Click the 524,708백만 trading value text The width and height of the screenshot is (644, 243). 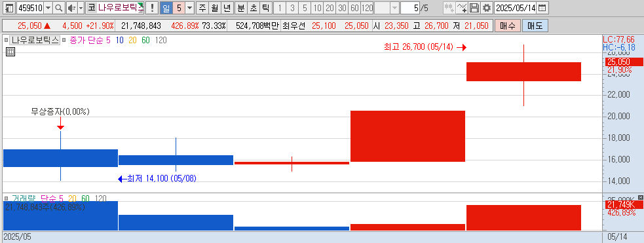pyautogui.click(x=257, y=26)
